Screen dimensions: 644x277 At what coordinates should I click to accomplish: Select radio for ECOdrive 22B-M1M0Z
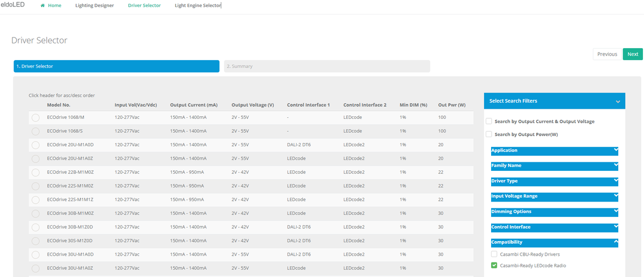[x=35, y=173]
